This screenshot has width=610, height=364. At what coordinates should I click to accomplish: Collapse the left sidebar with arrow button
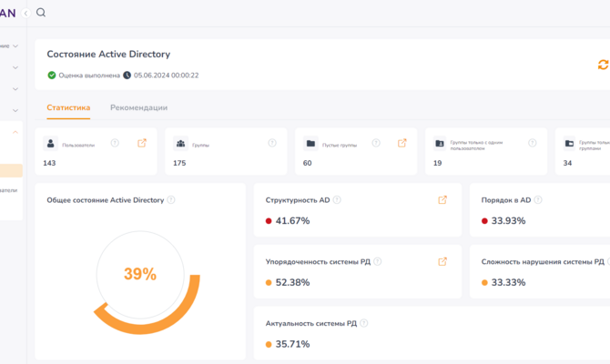click(25, 13)
